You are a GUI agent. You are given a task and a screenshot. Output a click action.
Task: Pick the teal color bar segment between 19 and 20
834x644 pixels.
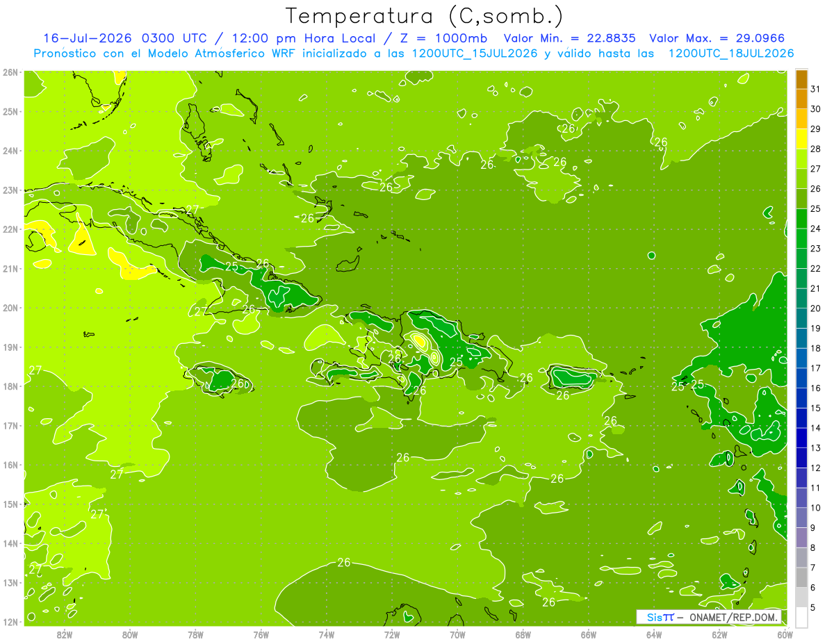[802, 317]
